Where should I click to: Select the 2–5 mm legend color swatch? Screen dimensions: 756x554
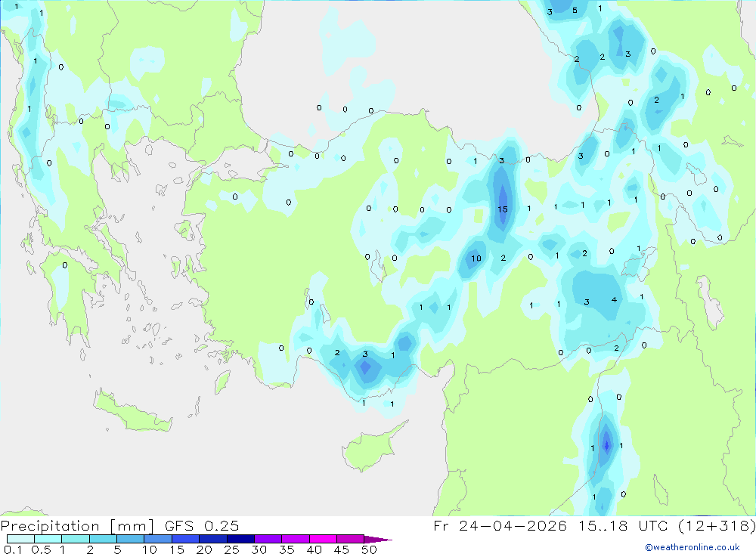[x=103, y=539]
